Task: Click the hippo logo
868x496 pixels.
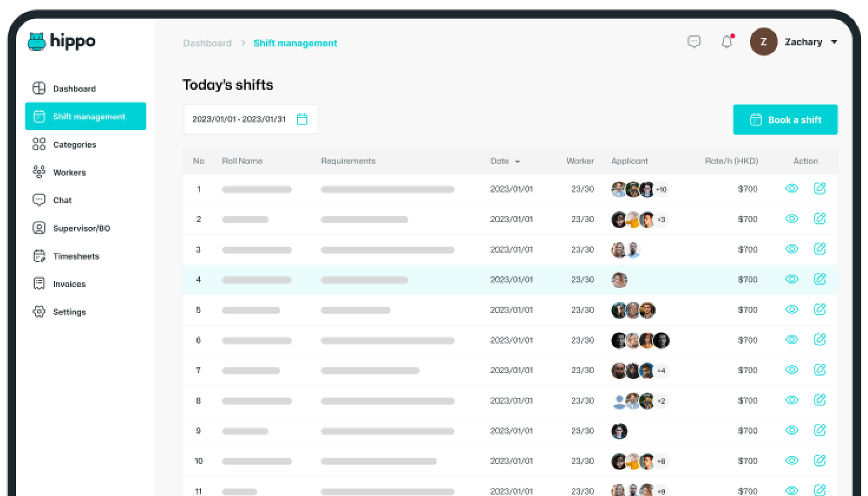Action: tap(61, 41)
